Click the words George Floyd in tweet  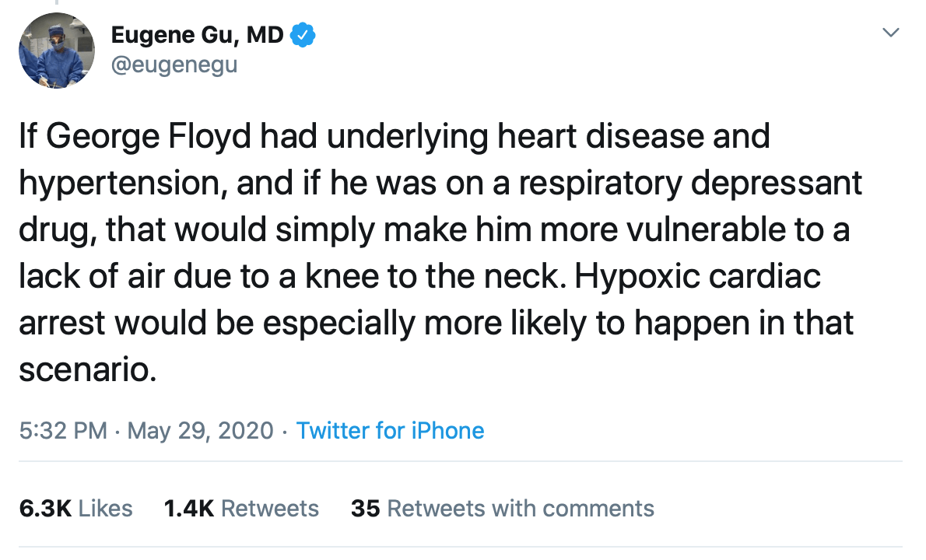[149, 137]
